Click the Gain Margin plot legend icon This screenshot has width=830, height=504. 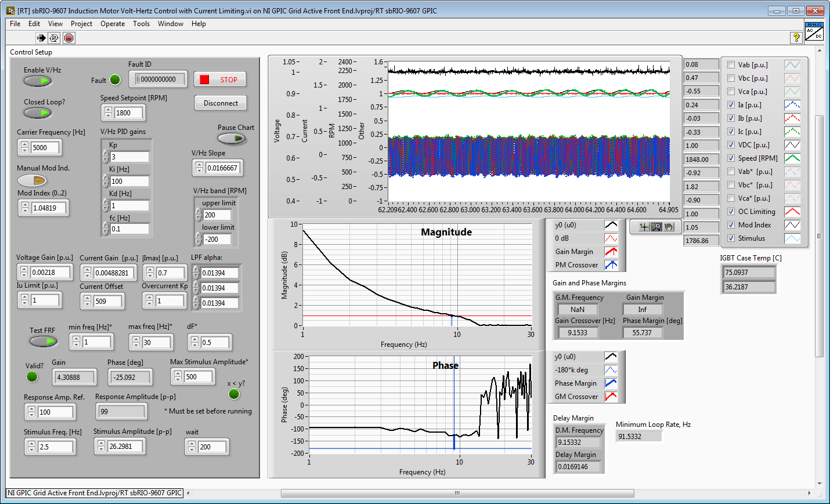[611, 252]
